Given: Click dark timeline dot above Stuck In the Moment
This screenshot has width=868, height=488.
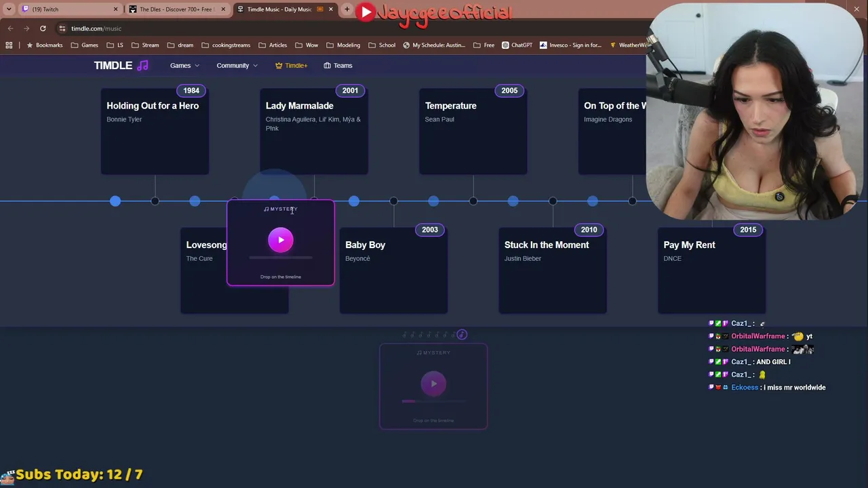Looking at the screenshot, I should 553,201.
